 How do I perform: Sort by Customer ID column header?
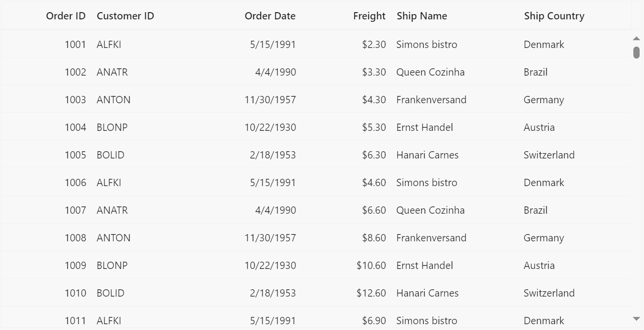click(x=125, y=16)
